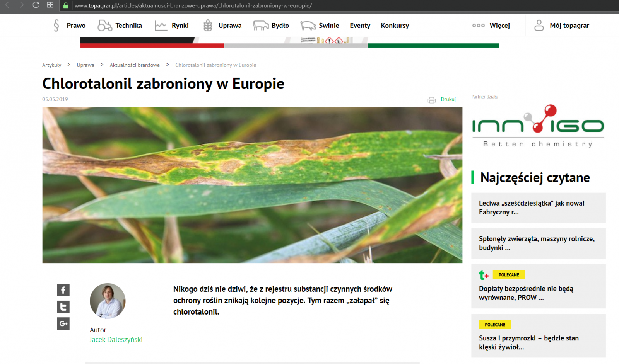Click the article's main leaf photo
Screen dimensions: 619x364
252,185
